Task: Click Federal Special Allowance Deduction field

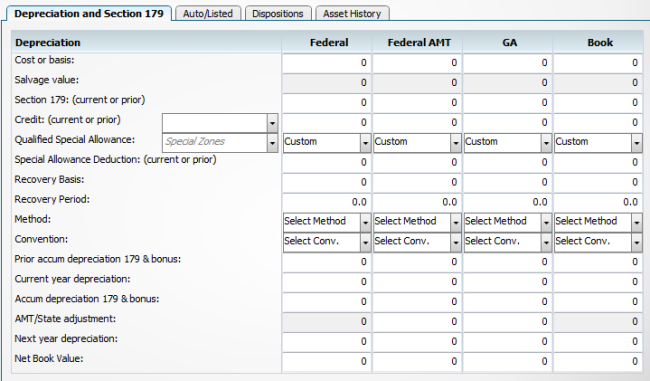Action: coord(326,163)
